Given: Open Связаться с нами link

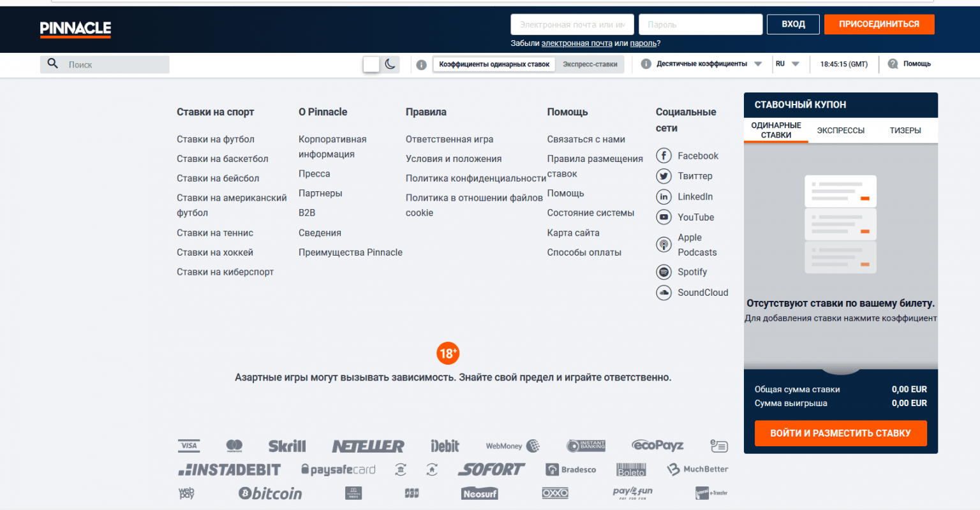Looking at the screenshot, I should [586, 139].
